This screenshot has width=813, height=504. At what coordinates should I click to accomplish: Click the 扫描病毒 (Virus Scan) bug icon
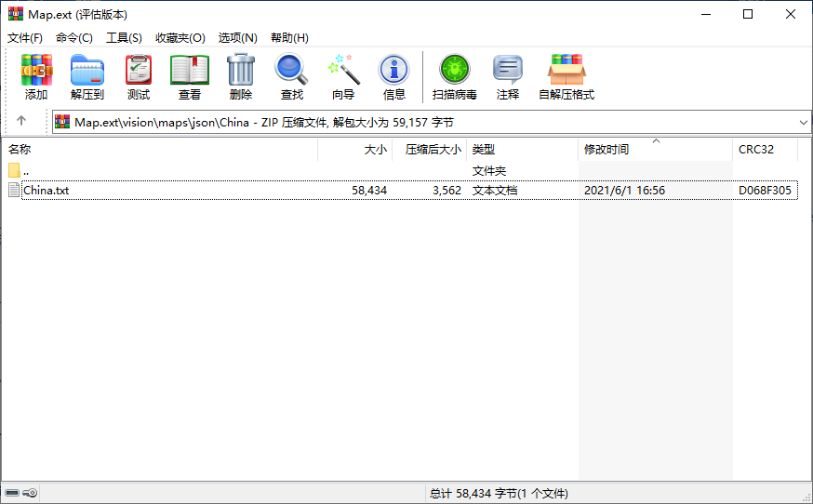[455, 70]
